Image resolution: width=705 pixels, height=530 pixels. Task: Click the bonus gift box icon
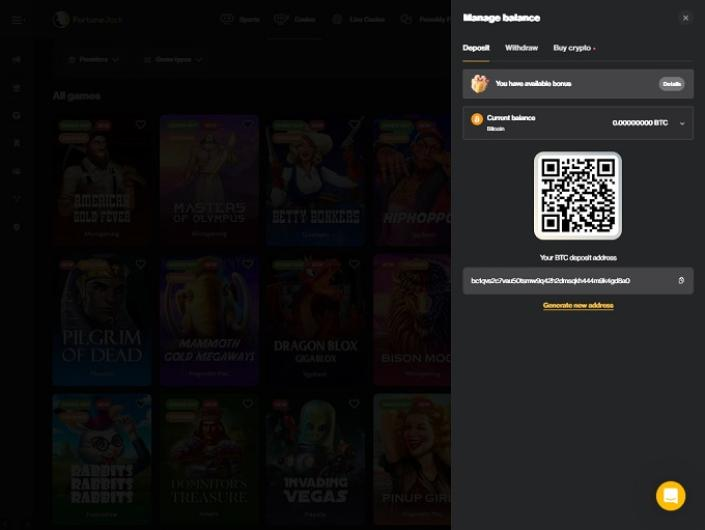pyautogui.click(x=479, y=84)
